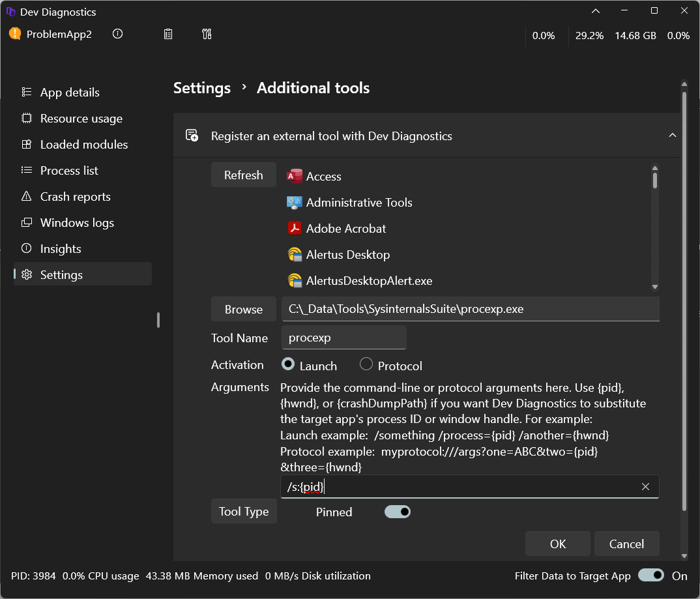Viewport: 700px width, 599px height.
Task: Select Access in the app list
Action: pos(467,176)
